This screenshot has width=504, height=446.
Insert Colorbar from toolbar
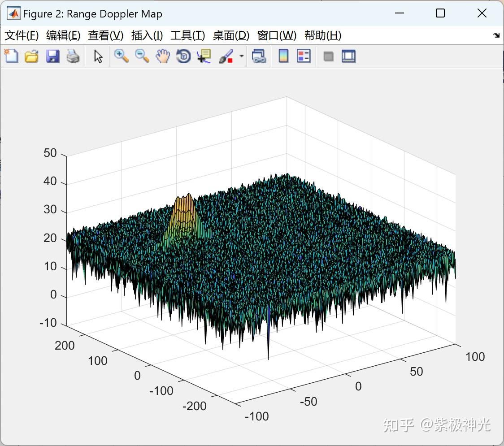tap(283, 56)
